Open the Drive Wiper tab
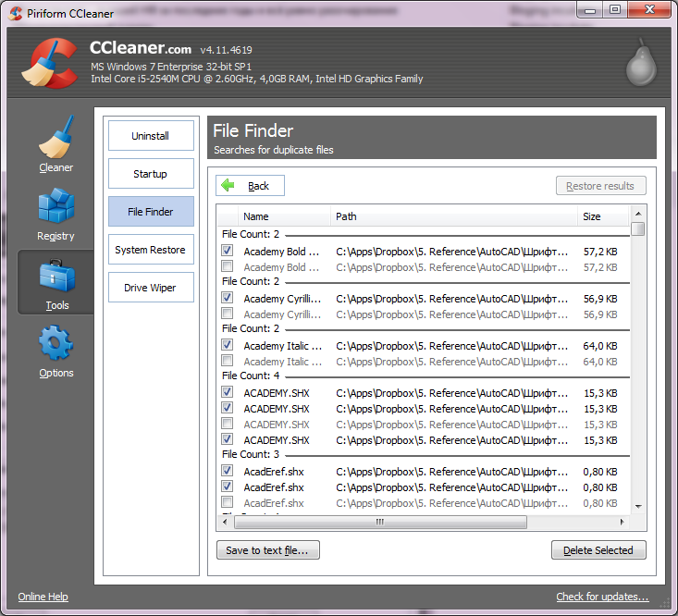This screenshot has height=616, width=678. point(151,288)
